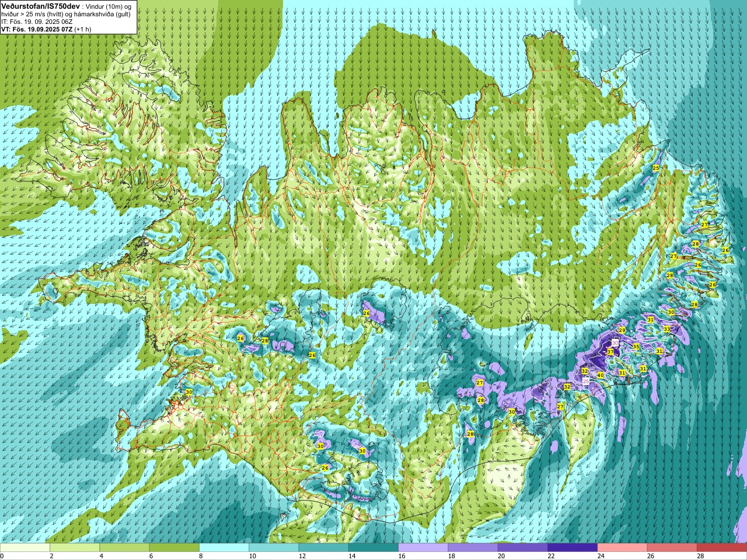Click the "8" label on the color scale
The height and width of the screenshot is (560, 747).
pos(201,556)
